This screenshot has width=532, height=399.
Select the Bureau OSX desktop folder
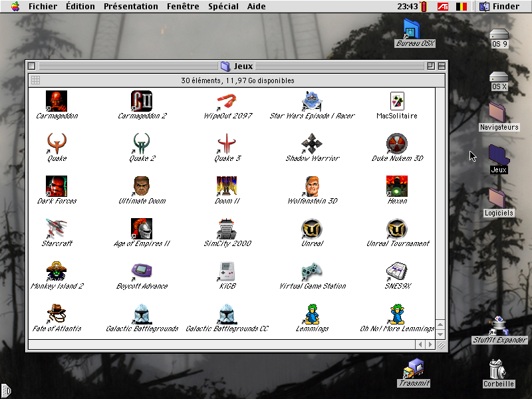(x=412, y=29)
